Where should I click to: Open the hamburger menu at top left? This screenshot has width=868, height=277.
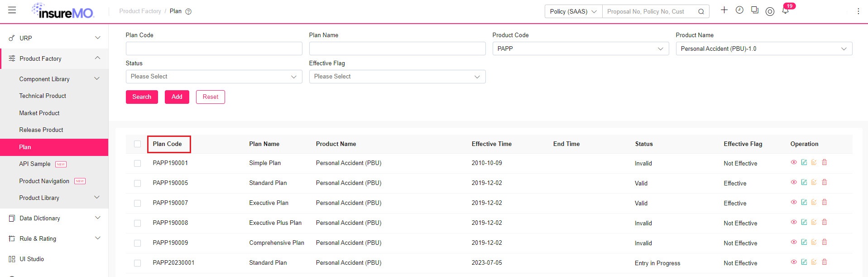pos(12,10)
